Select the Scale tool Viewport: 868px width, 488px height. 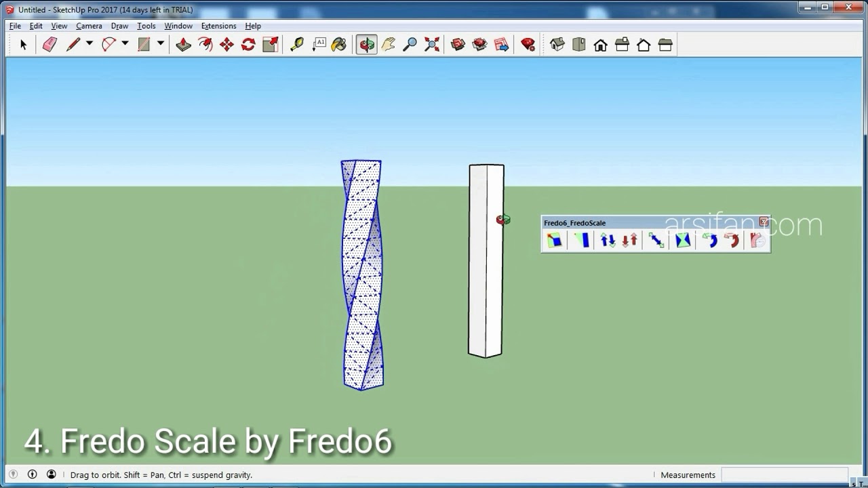click(270, 45)
